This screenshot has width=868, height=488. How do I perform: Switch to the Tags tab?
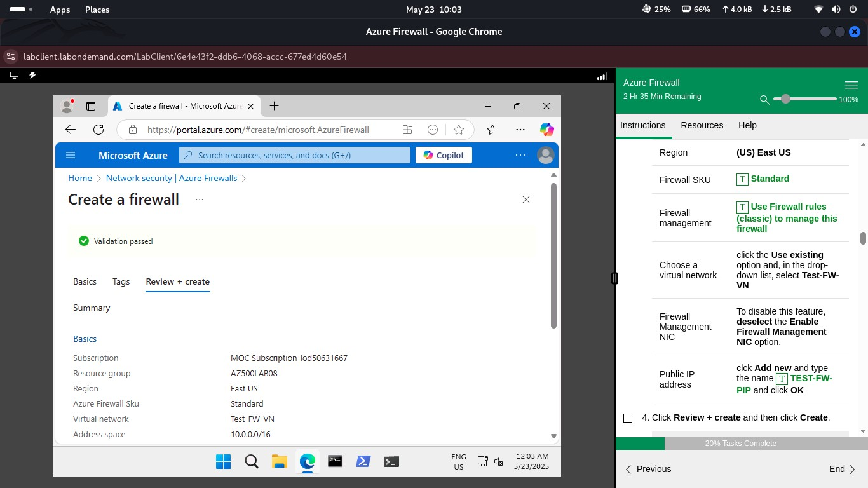pos(121,281)
